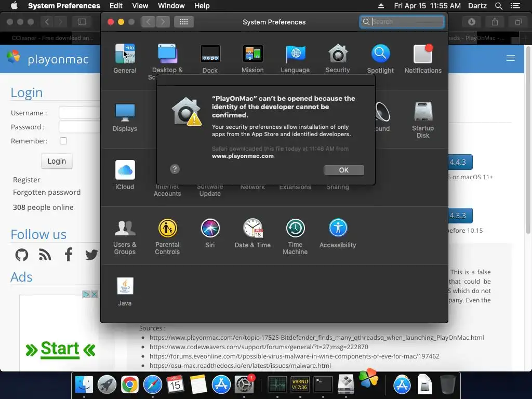Open the codeweavers.com source link
532x399 pixels.
pos(259,347)
